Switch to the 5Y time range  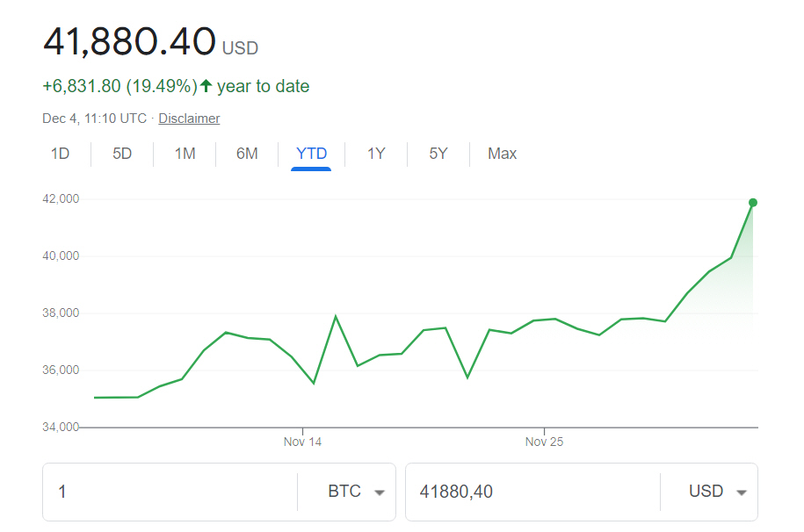438,154
